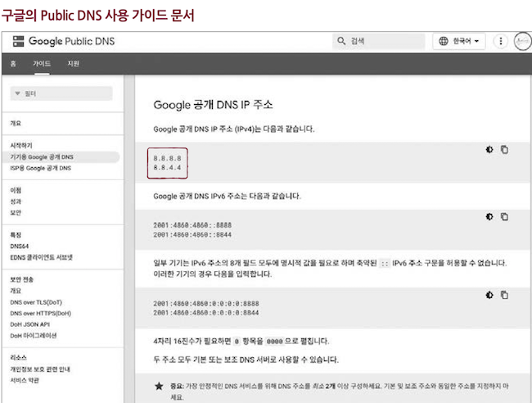Click the 이점 section header

point(16,190)
